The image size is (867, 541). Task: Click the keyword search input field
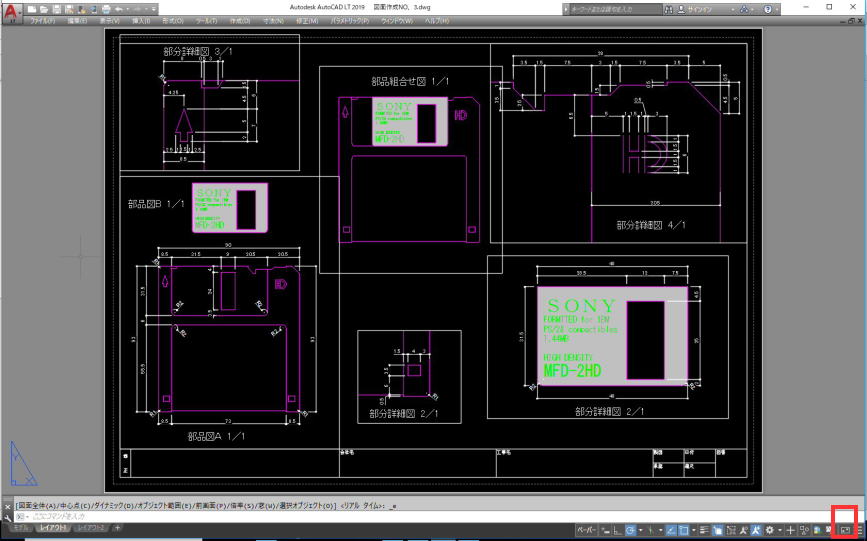point(617,9)
